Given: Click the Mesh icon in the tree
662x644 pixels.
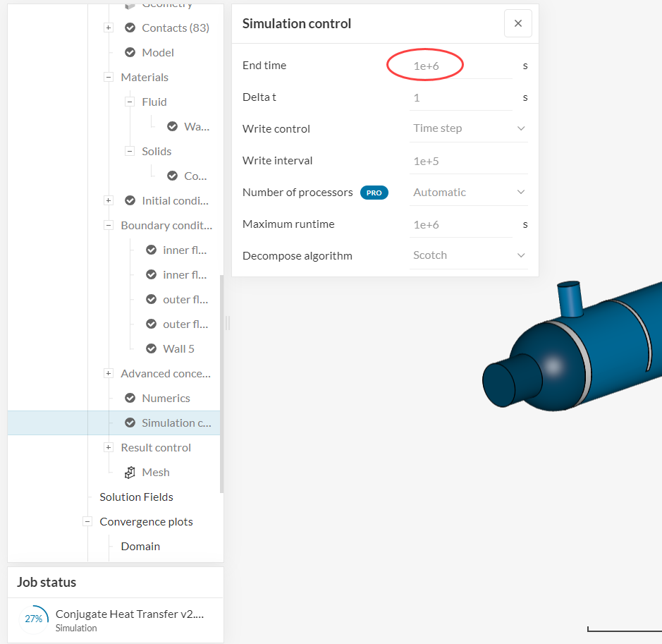Looking at the screenshot, I should pos(130,473).
